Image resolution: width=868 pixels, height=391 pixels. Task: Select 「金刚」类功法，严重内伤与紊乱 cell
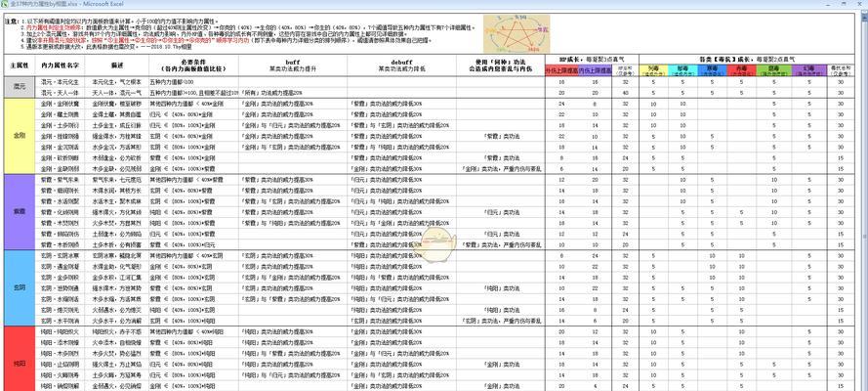click(501, 168)
